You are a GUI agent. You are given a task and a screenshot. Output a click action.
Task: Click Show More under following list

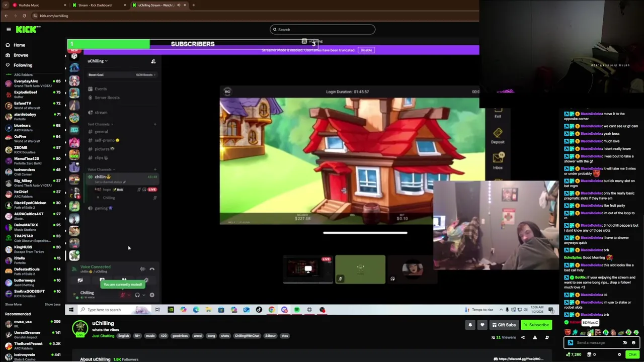coord(14,304)
